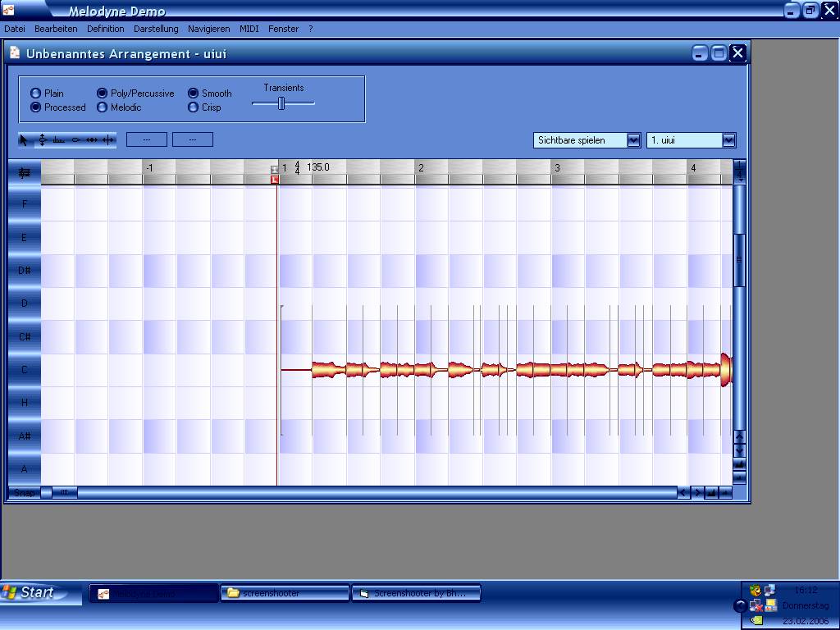This screenshot has width=840, height=630.
Task: Select the Poly/Percussive radio button
Action: pyautogui.click(x=103, y=94)
